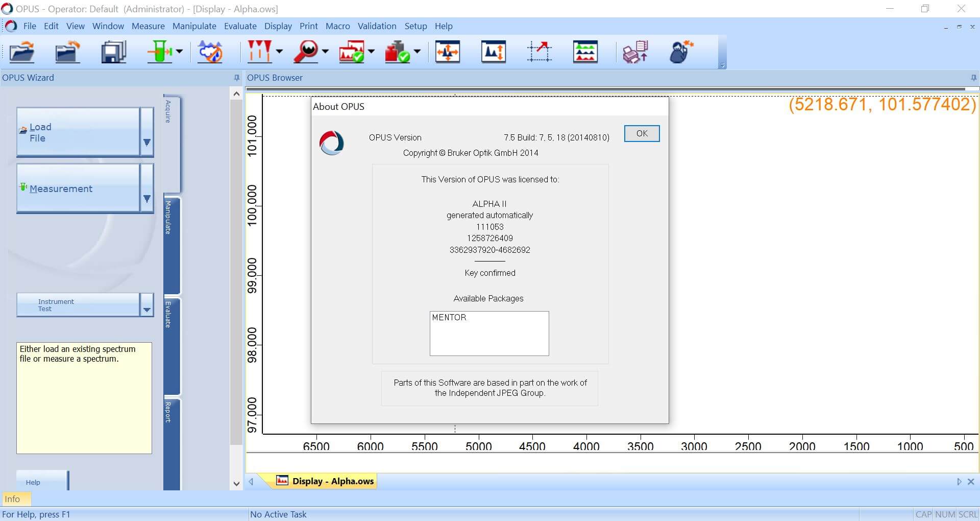Screen dimensions: 980x521
Task: Click the atmospheric compensation cloud icon
Action: pyautogui.click(x=210, y=52)
